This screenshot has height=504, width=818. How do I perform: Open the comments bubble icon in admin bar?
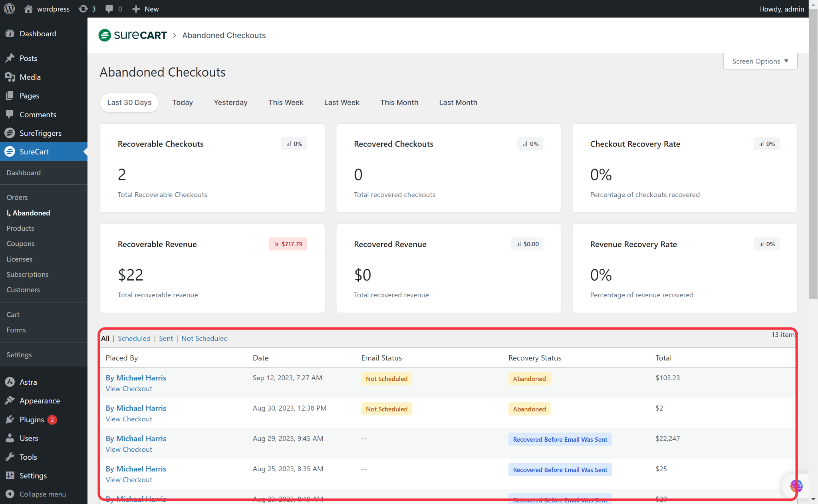tap(109, 9)
